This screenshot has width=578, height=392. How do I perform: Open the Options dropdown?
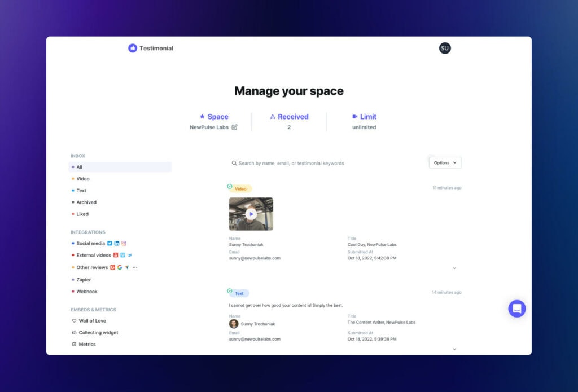[445, 162]
